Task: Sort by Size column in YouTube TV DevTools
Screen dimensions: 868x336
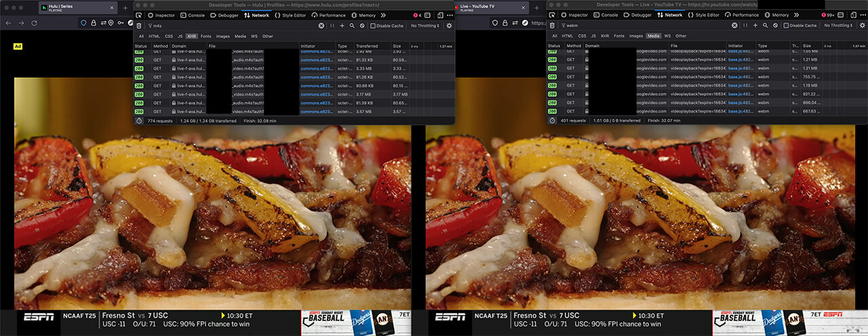Action: (x=811, y=46)
